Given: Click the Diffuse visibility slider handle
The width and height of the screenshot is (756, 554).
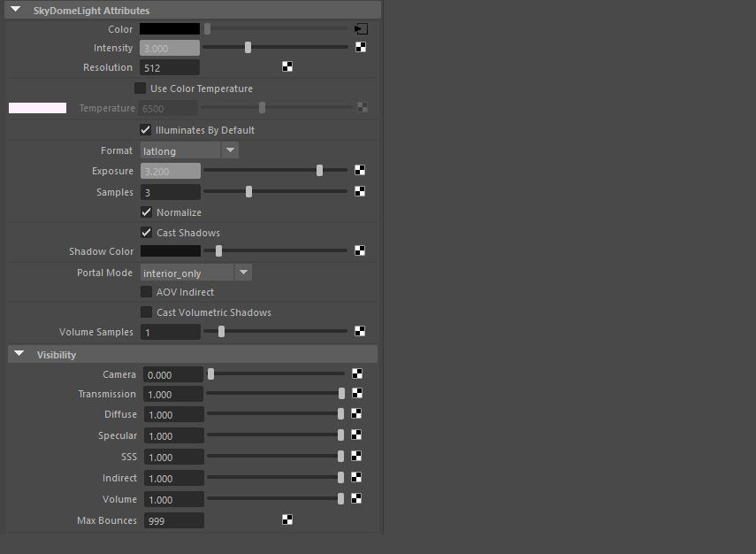Looking at the screenshot, I should pyautogui.click(x=341, y=414).
